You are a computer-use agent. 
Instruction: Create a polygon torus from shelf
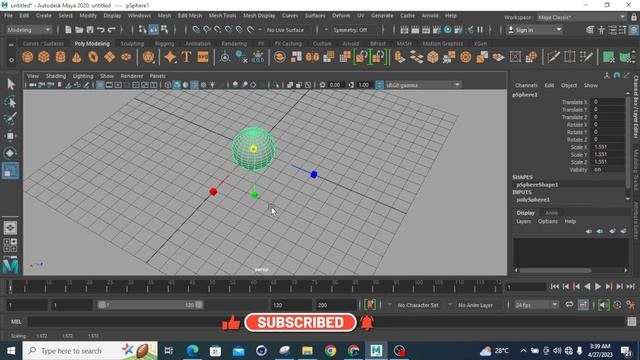pyautogui.click(x=93, y=57)
